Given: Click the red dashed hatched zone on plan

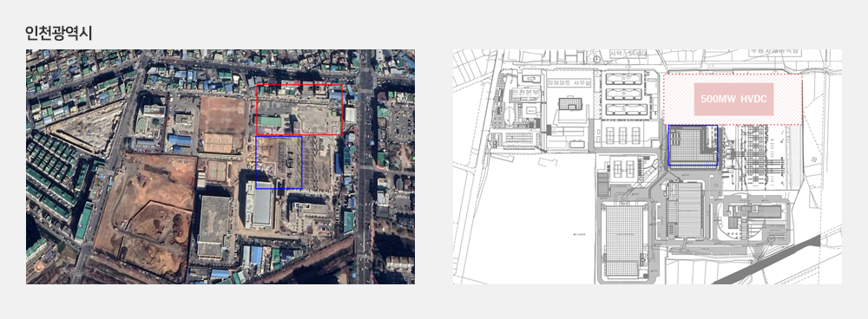Looking at the screenshot, I should pos(733,99).
